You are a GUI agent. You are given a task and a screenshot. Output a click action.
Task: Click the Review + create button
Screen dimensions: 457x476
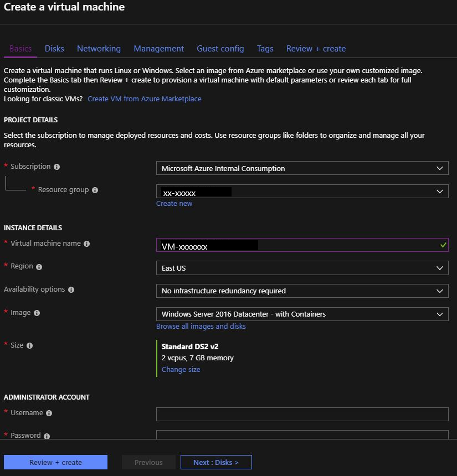[55, 462]
